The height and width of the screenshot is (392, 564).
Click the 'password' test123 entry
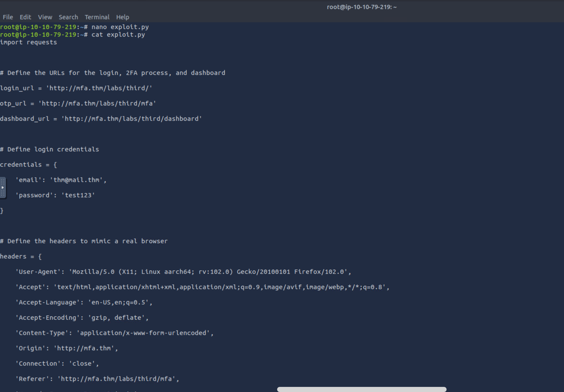[x=55, y=195]
